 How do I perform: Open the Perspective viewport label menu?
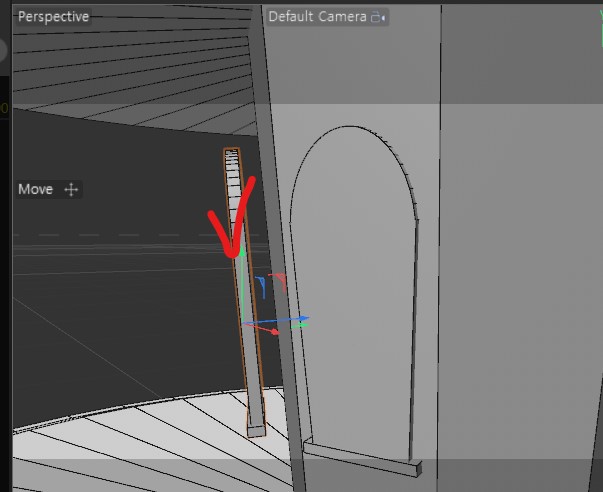[53, 17]
